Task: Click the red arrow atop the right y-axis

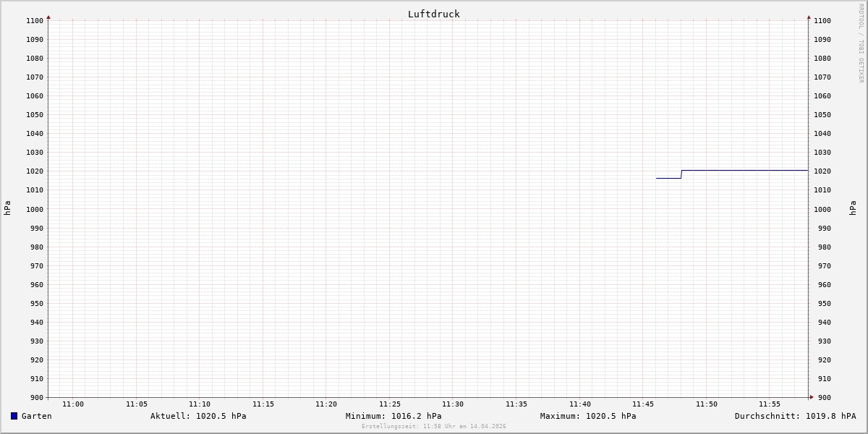Action: click(809, 17)
